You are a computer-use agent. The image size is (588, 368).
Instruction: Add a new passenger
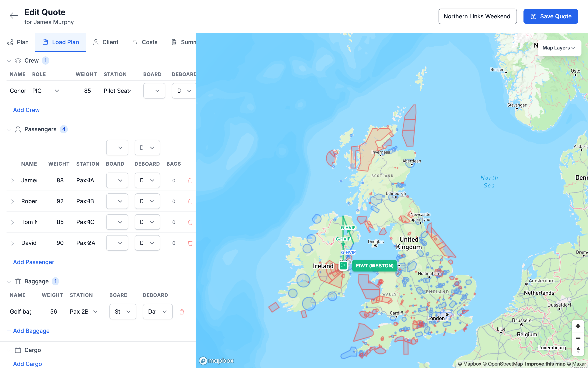pos(30,262)
